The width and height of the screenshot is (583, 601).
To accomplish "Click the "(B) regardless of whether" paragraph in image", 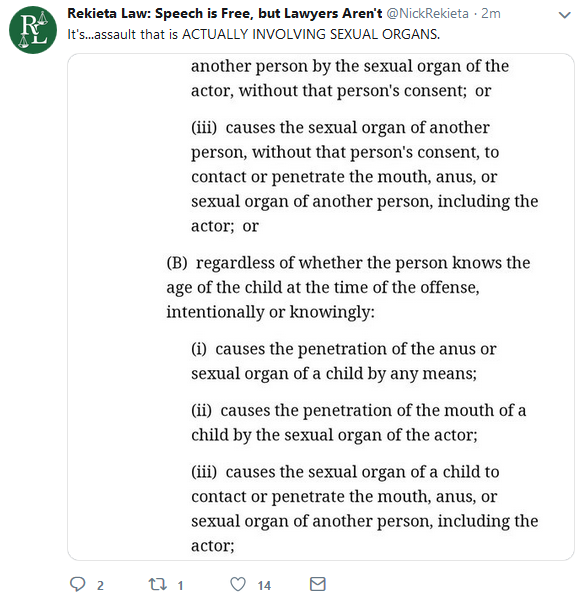I will tap(348, 287).
